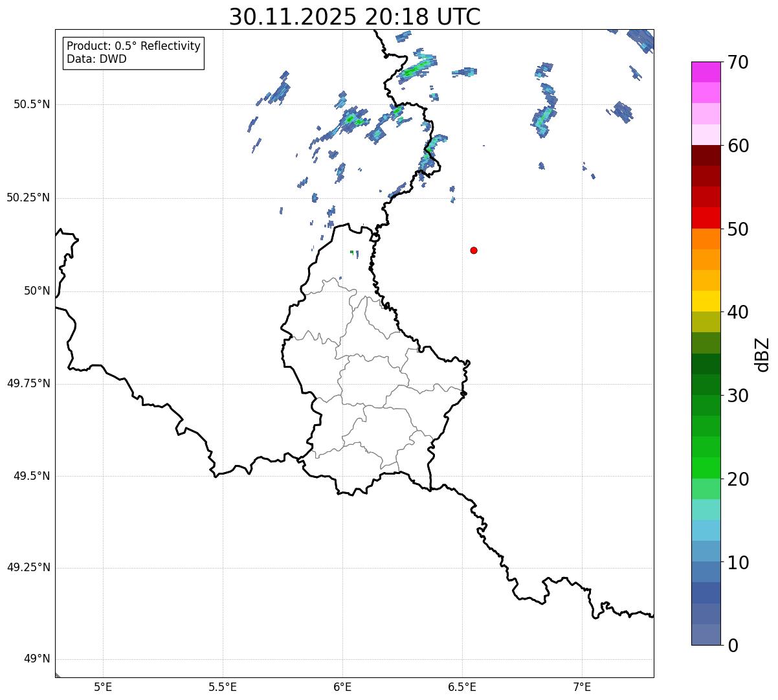The width and height of the screenshot is (778, 700).
Task: Click the 49.25°N latitude label
Action: pyautogui.click(x=28, y=567)
